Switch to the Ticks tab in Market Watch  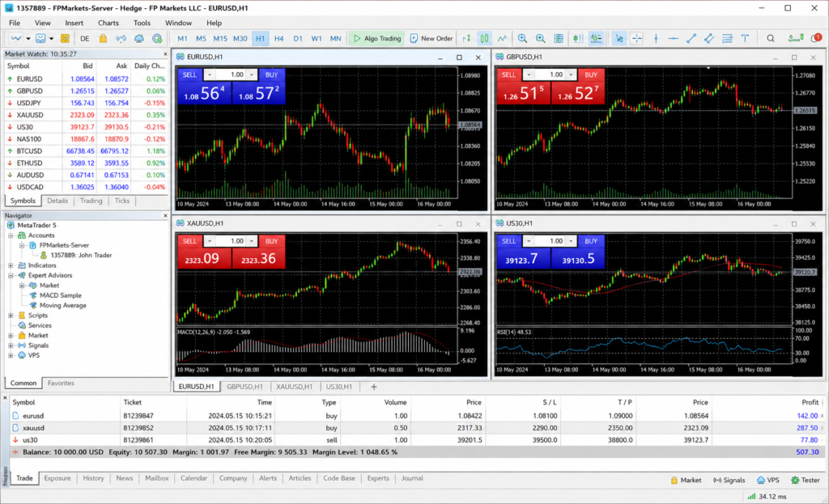(122, 201)
